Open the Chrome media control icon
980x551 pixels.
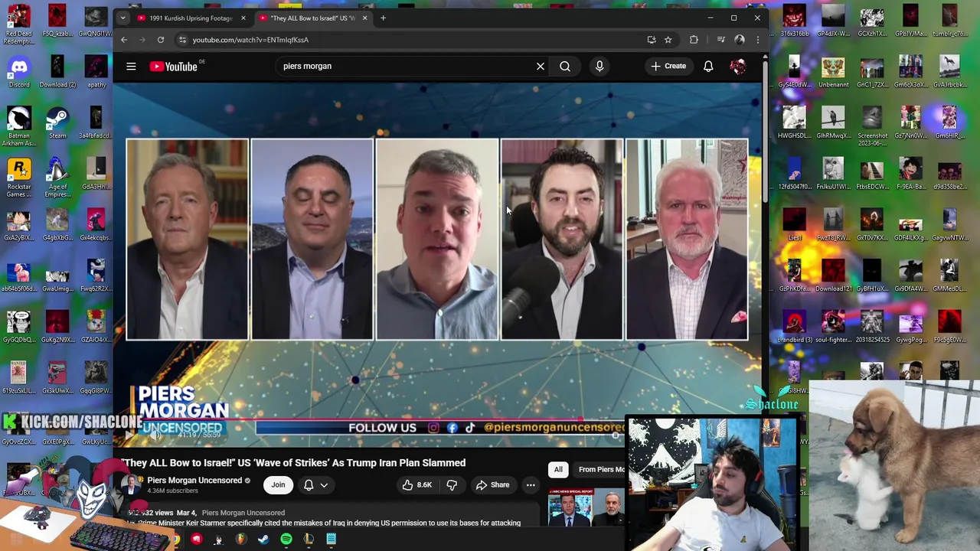tap(720, 40)
